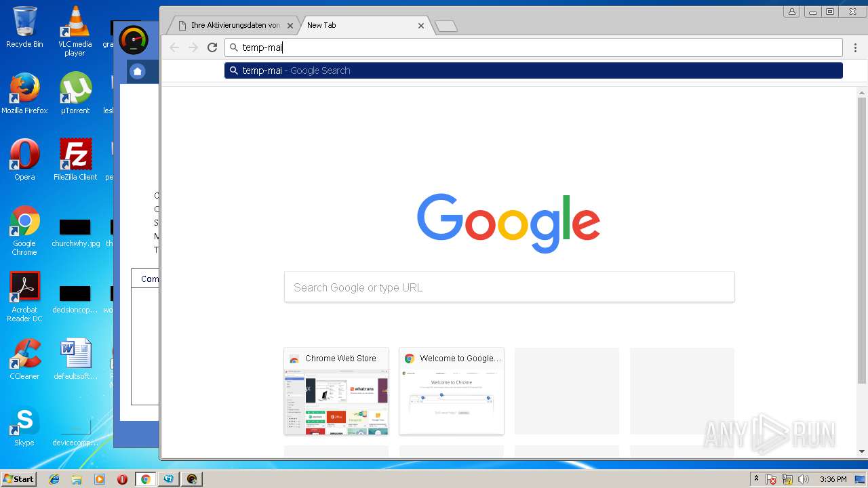The image size is (868, 488).
Task: Click the speedometer application taskbar button
Action: tap(192, 479)
